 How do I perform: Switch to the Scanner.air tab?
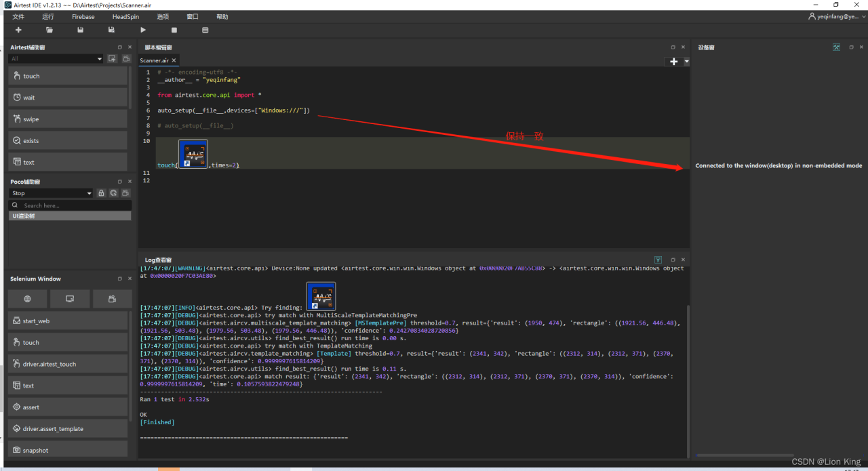155,60
